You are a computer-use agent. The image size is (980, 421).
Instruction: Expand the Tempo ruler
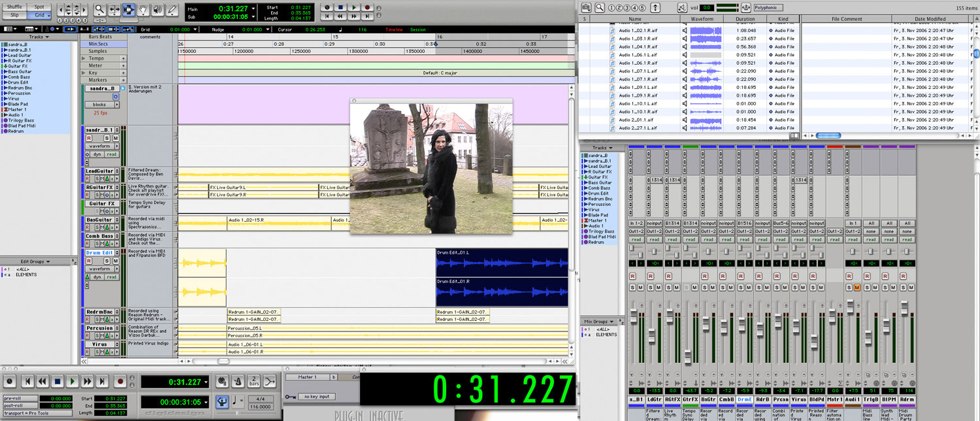(84, 58)
